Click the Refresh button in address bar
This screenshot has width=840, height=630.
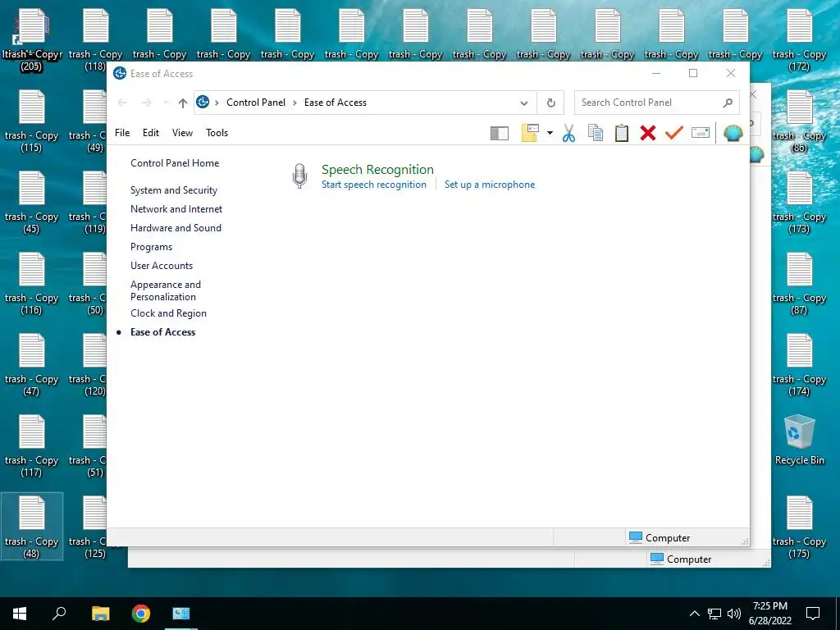click(x=550, y=103)
